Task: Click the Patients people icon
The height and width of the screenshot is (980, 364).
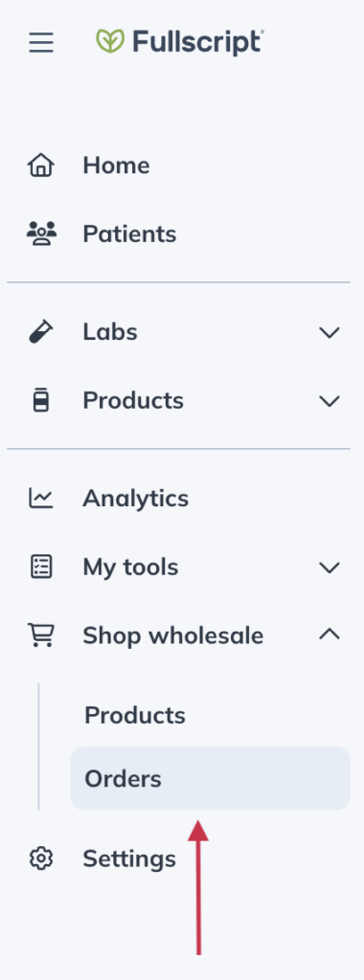Action: [x=41, y=234]
